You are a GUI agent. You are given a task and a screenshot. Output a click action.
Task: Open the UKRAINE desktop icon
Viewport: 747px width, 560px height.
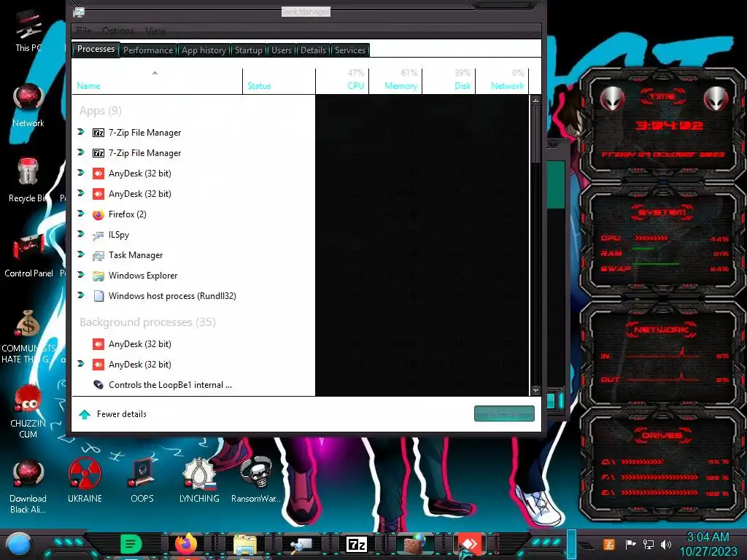[x=85, y=481]
